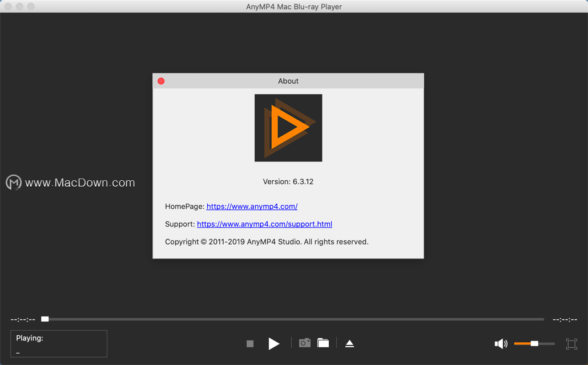Image resolution: width=588 pixels, height=365 pixels.
Task: Mute audio with the speaker icon
Action: pos(501,344)
